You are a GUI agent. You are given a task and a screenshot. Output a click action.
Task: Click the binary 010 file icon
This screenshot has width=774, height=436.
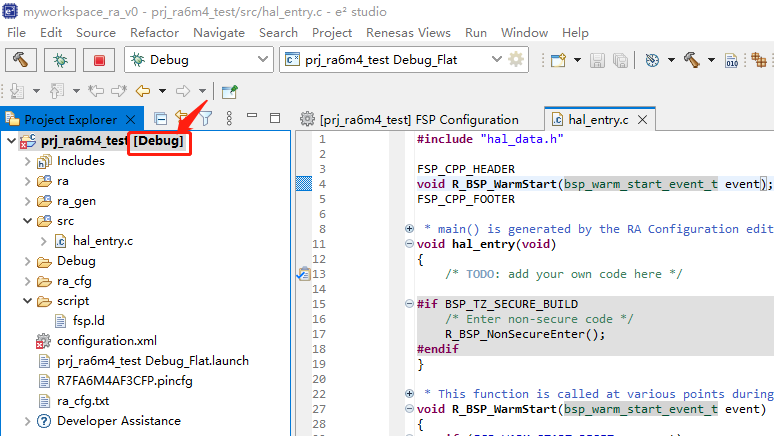click(731, 60)
